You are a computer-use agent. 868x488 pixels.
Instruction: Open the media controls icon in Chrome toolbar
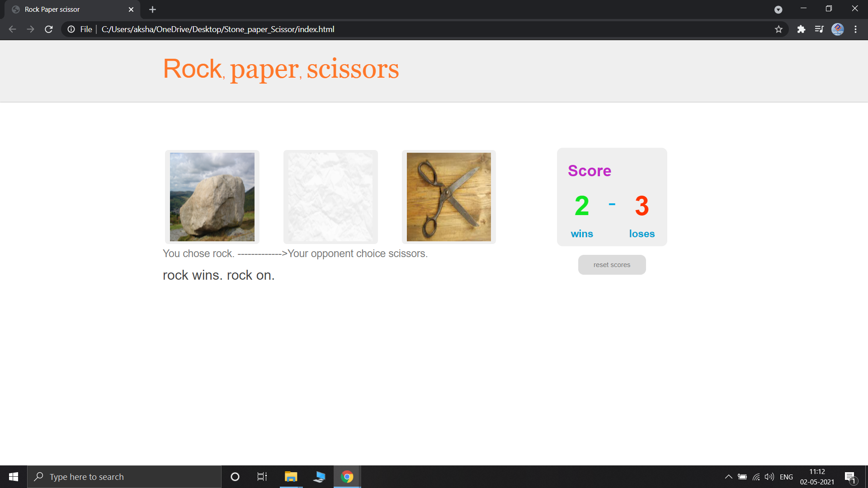click(x=820, y=29)
